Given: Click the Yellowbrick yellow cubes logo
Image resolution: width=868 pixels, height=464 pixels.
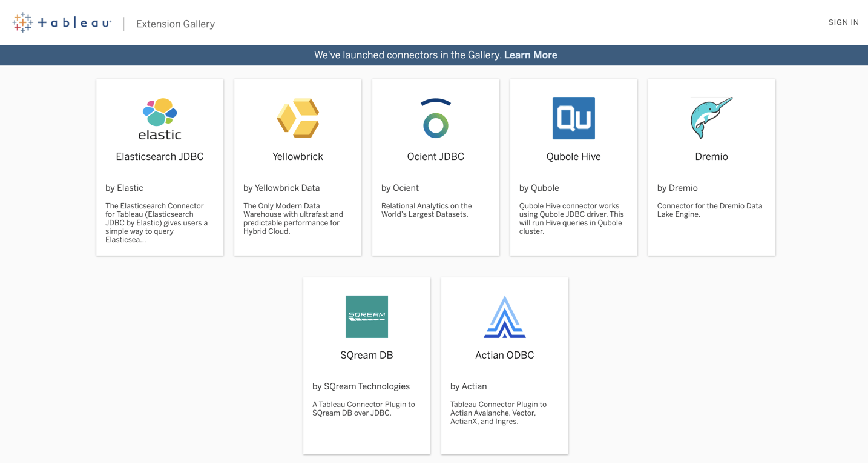Looking at the screenshot, I should pos(298,118).
